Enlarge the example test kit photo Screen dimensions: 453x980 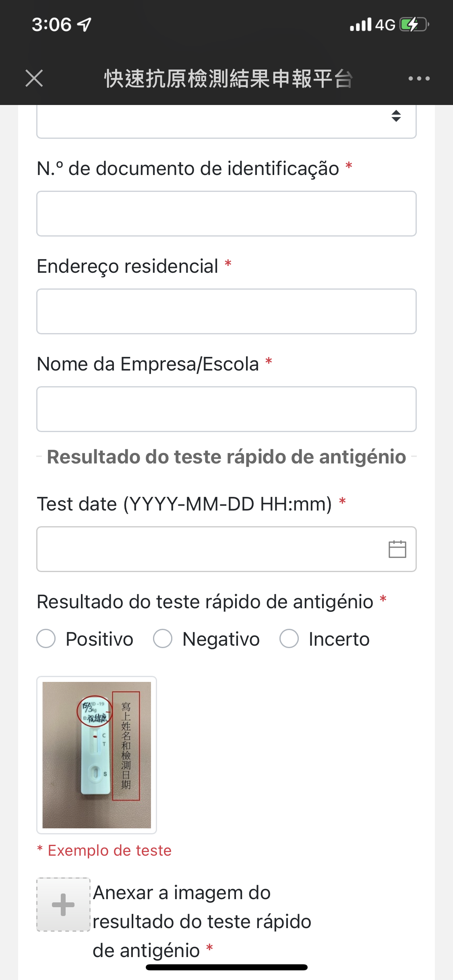97,755
